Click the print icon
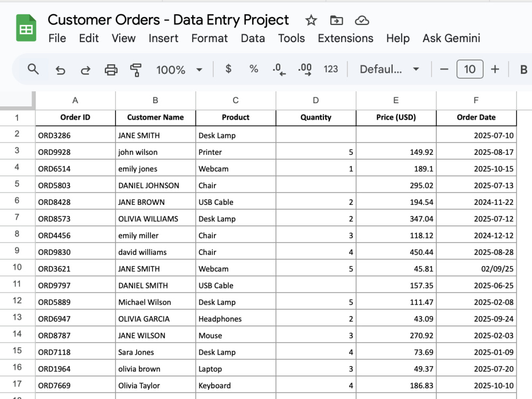 pyautogui.click(x=111, y=70)
